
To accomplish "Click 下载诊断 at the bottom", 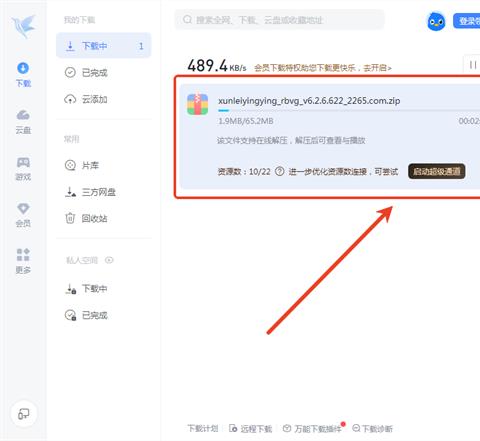I will pyautogui.click(x=372, y=428).
